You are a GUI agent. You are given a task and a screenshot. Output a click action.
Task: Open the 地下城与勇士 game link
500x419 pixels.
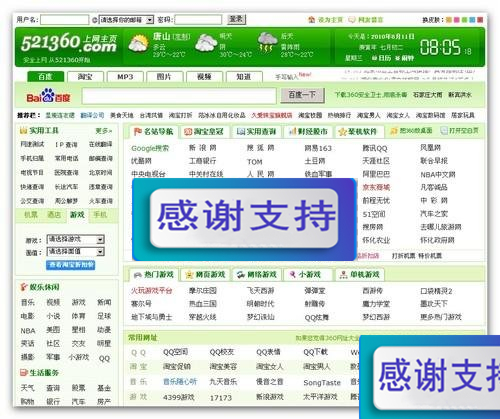(x=152, y=317)
